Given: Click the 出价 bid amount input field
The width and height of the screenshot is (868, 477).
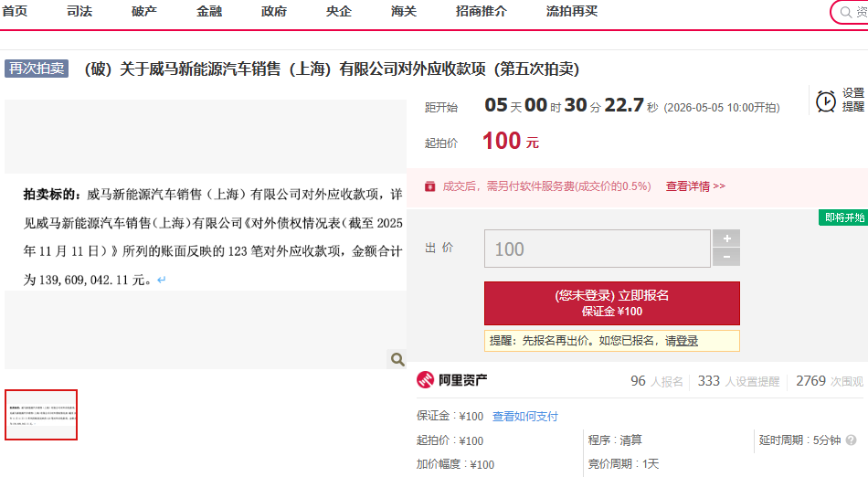Looking at the screenshot, I should click(597, 249).
